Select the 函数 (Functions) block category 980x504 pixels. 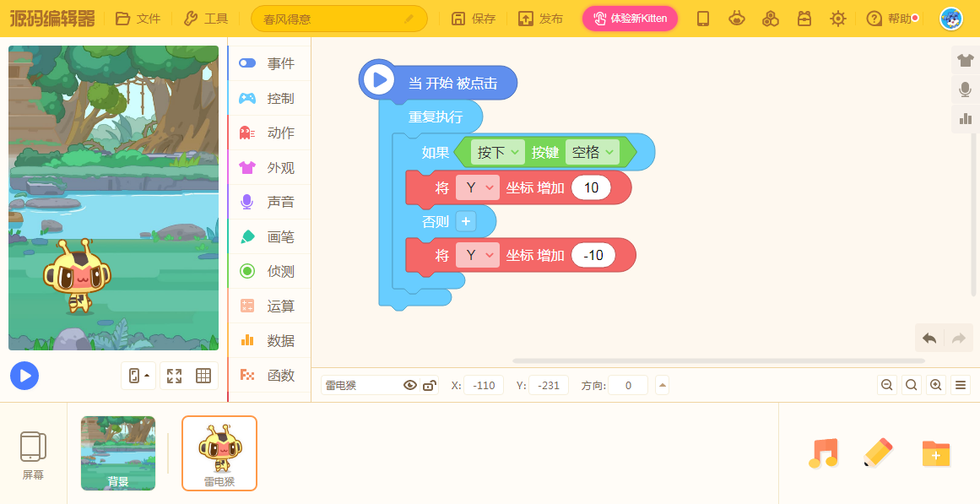tap(269, 375)
